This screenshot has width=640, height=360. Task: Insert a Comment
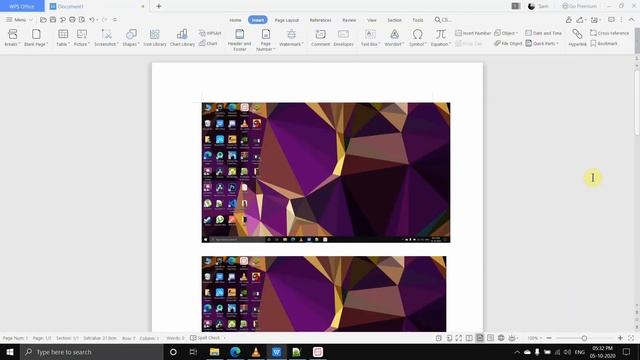[x=320, y=38]
